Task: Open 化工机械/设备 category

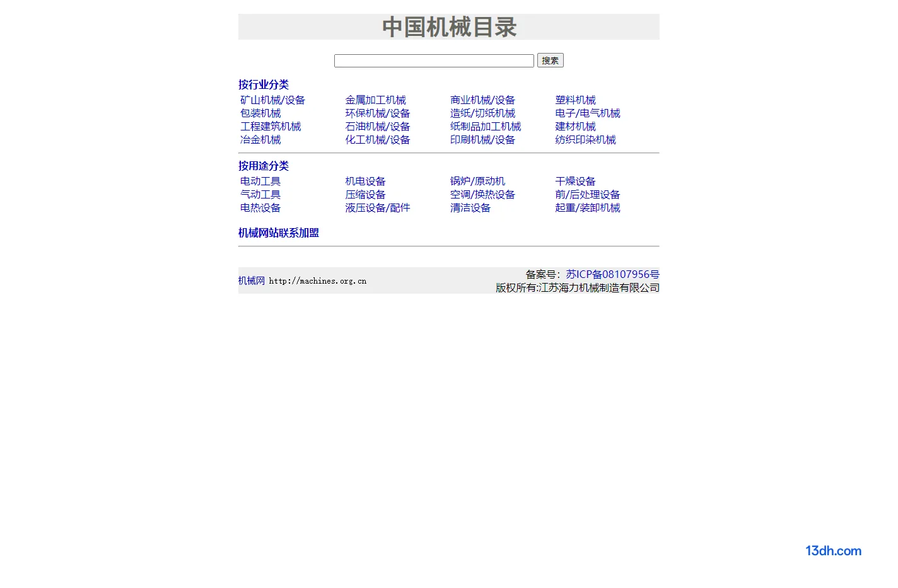Action: (x=377, y=140)
